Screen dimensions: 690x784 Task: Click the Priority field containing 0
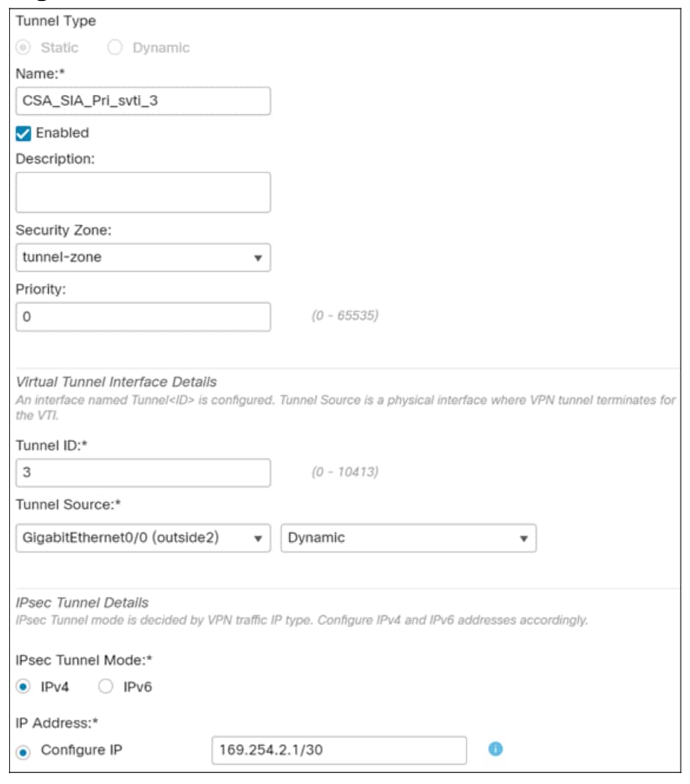pyautogui.click(x=140, y=312)
